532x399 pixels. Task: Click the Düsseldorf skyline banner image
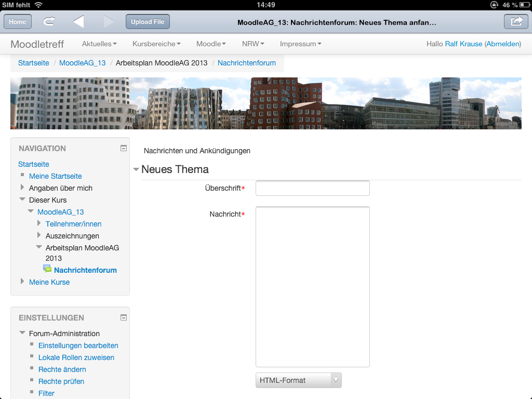click(266, 103)
